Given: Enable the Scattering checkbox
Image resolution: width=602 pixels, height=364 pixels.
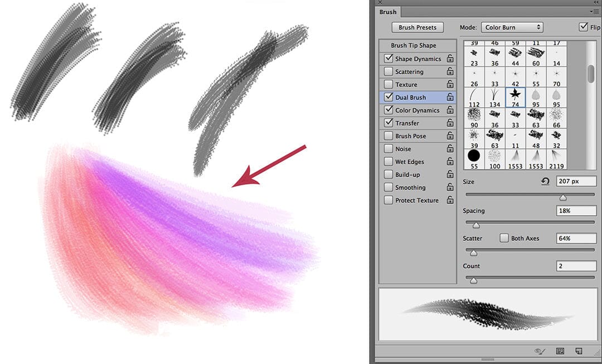Looking at the screenshot, I should coord(388,72).
